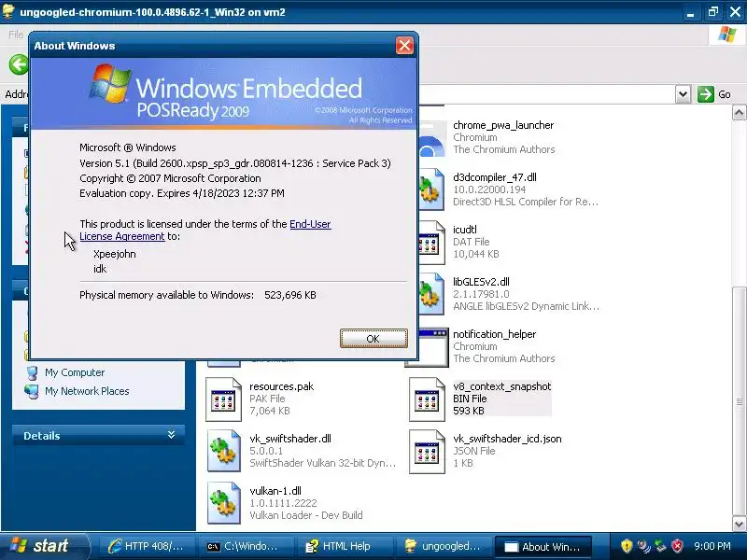Click the scroll down arrow of file list

click(739, 525)
